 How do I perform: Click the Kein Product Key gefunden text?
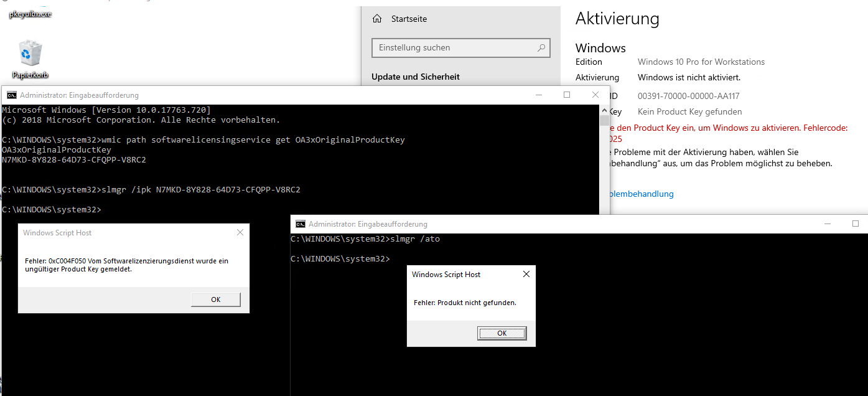[689, 111]
